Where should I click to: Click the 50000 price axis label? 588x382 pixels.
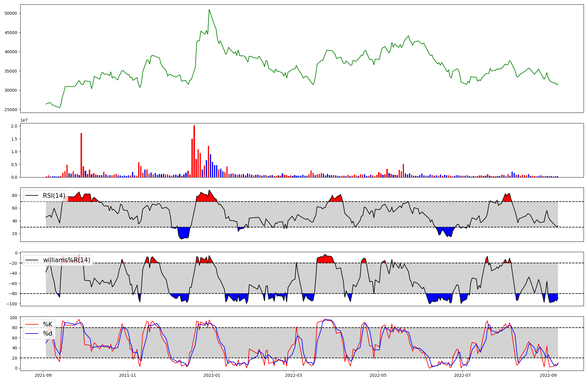pyautogui.click(x=11, y=13)
